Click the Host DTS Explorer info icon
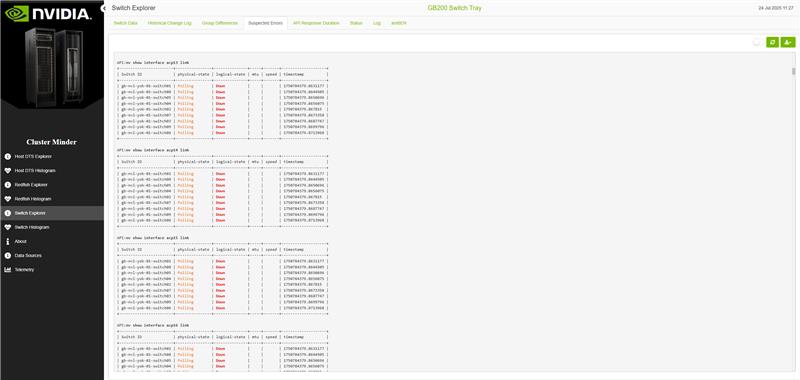 pyautogui.click(x=8, y=157)
